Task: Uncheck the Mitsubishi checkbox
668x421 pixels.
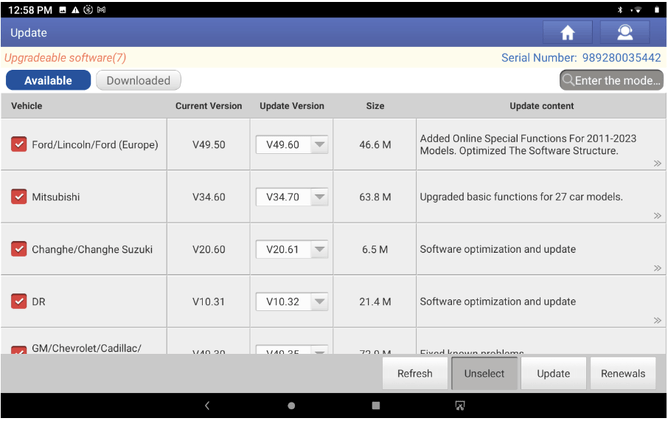Action: coord(19,197)
